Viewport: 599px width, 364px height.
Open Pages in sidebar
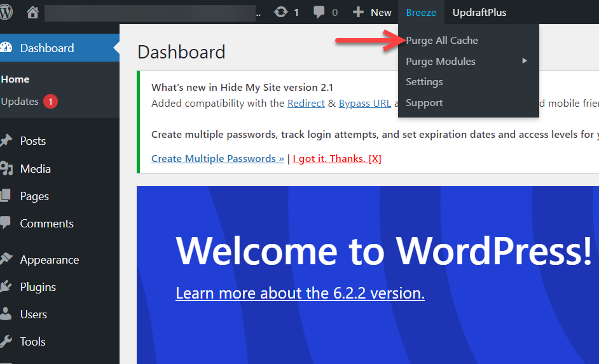[34, 196]
